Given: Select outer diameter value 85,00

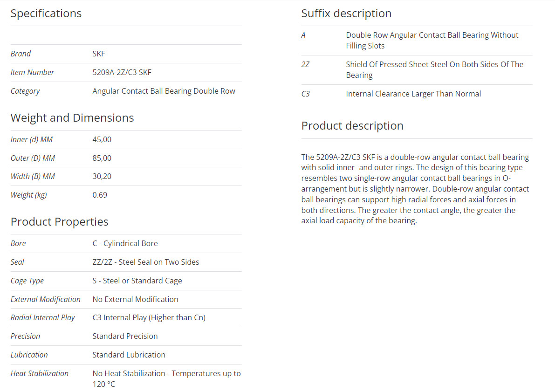Looking at the screenshot, I should pos(102,158).
